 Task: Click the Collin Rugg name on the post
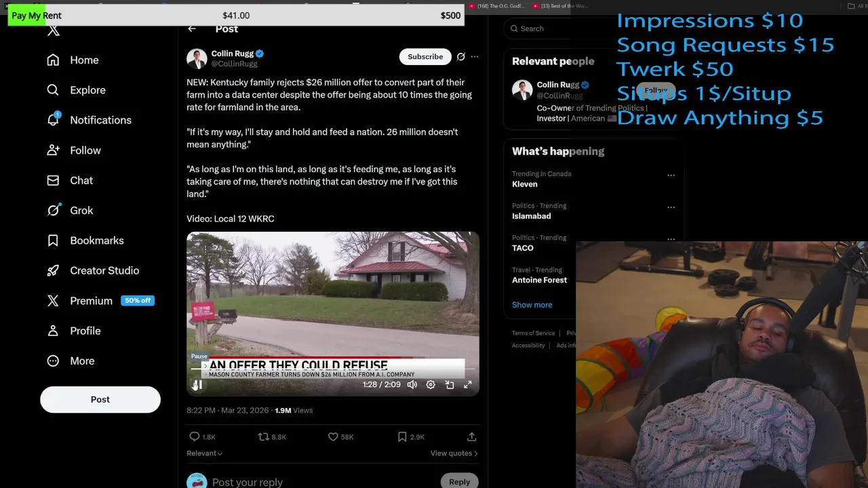[x=233, y=54]
